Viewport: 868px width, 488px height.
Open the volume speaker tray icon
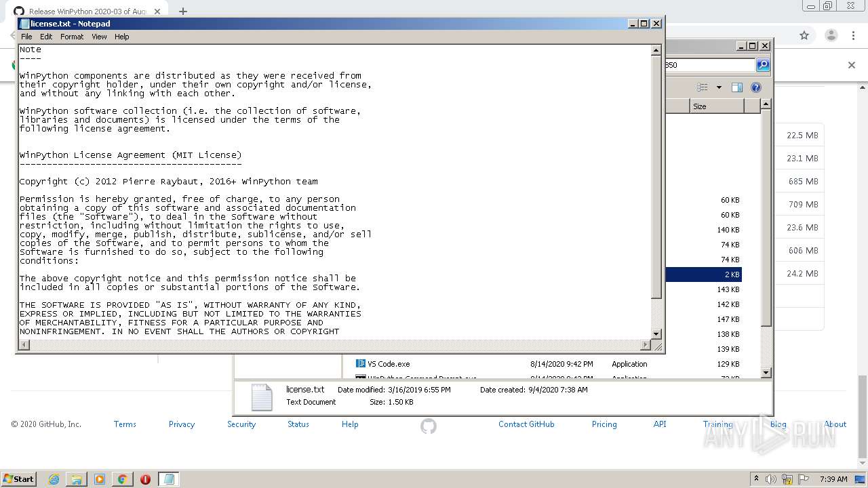tap(771, 479)
